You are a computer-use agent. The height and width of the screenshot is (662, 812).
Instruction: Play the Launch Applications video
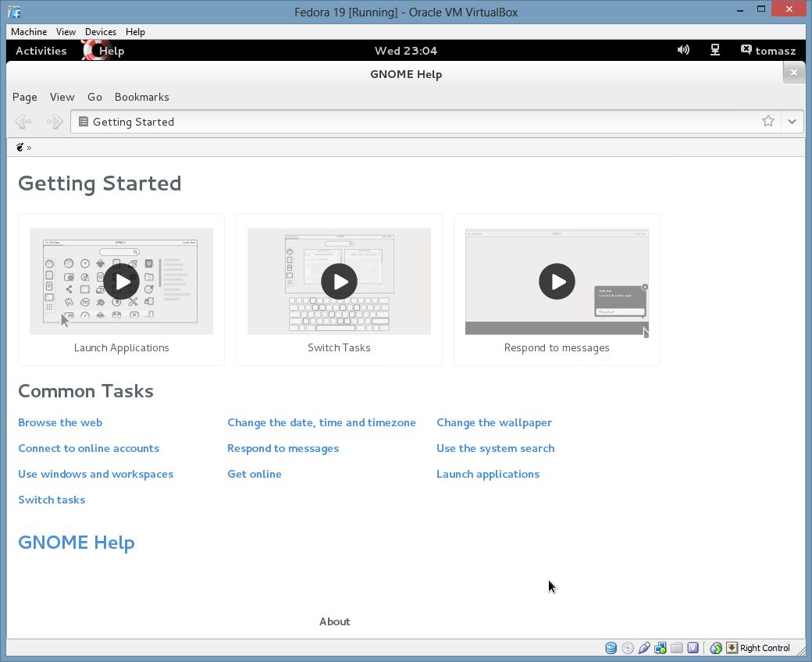tap(121, 282)
